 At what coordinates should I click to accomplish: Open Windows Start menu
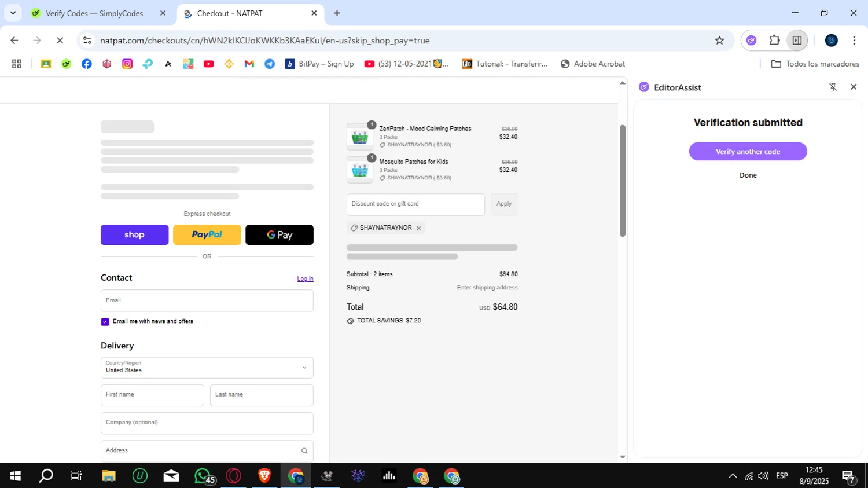click(16, 476)
